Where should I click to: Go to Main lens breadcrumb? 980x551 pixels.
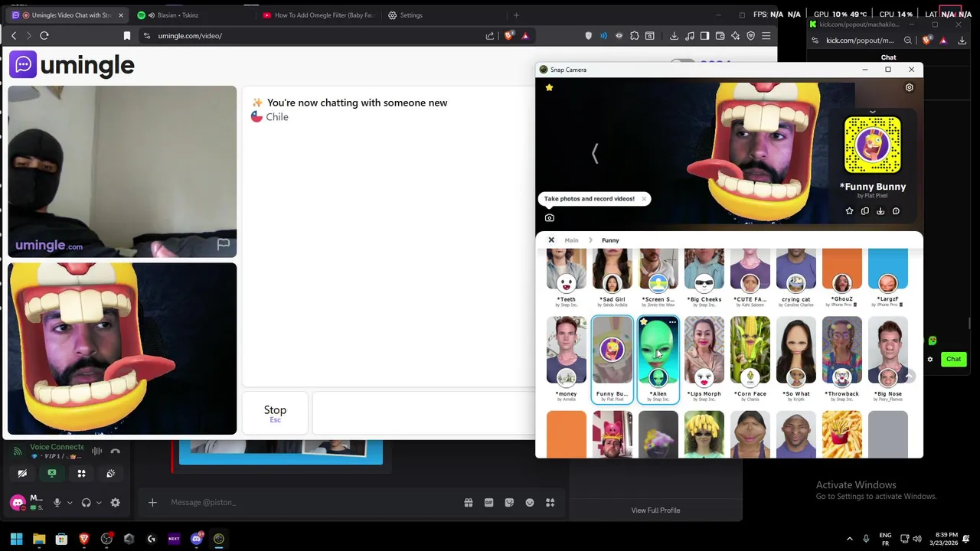click(571, 240)
